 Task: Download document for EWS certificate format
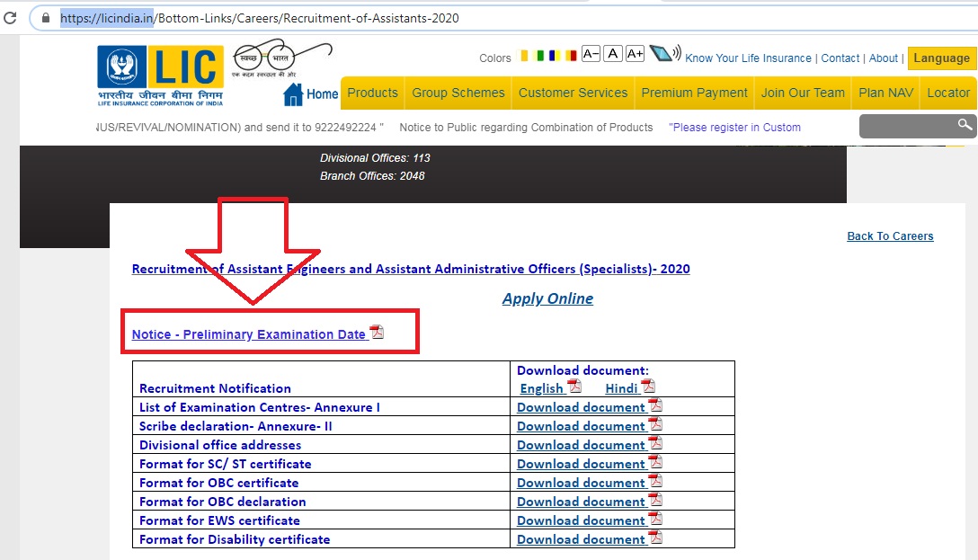[x=581, y=520]
